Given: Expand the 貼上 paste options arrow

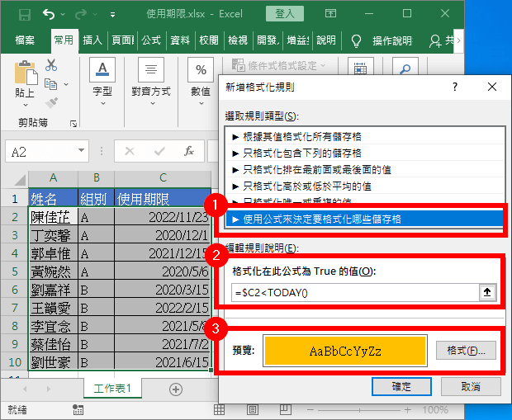Looking at the screenshot, I should (26, 105).
